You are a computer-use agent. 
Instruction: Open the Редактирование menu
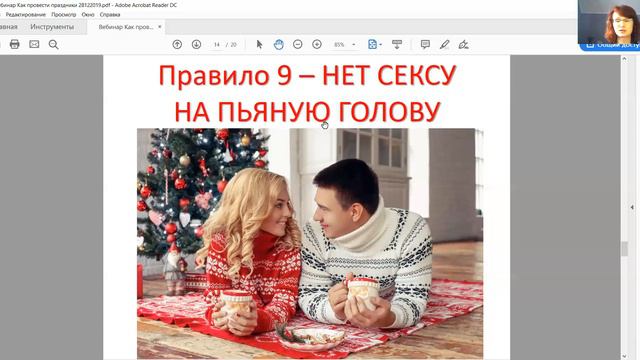tap(25, 14)
